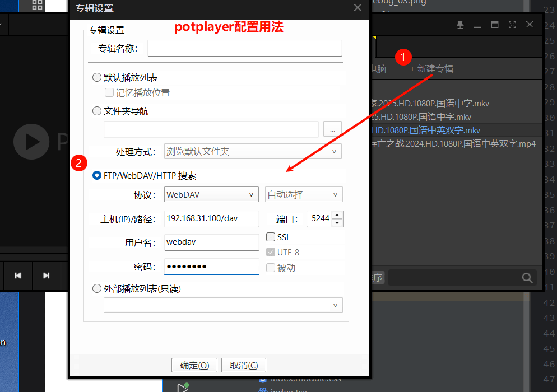
Task: Select the 外部播放列表(只读) radio button
Action: coord(96,288)
